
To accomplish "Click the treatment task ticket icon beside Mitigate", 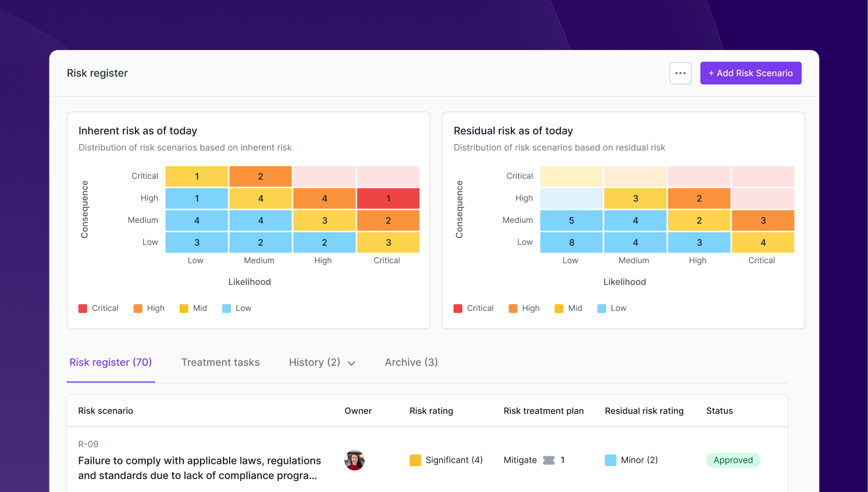I will [549, 460].
